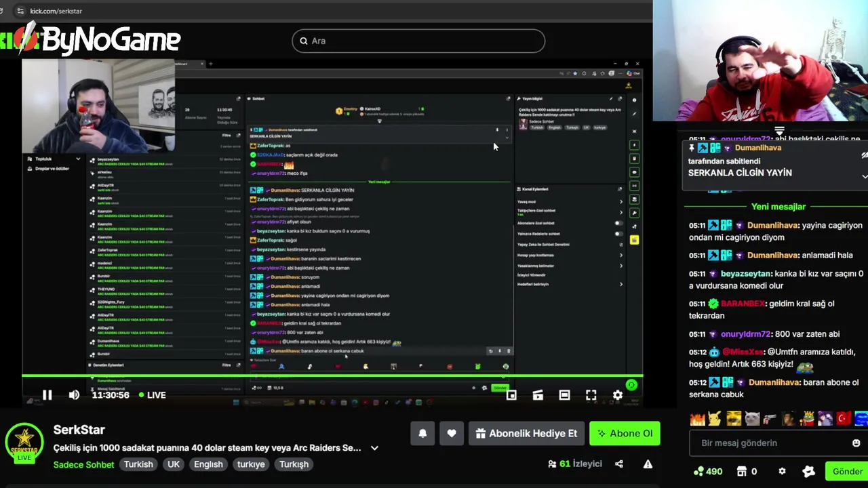Image resolution: width=868 pixels, height=488 pixels.
Task: Insert the crowned Pepe emote
Action: point(806,419)
